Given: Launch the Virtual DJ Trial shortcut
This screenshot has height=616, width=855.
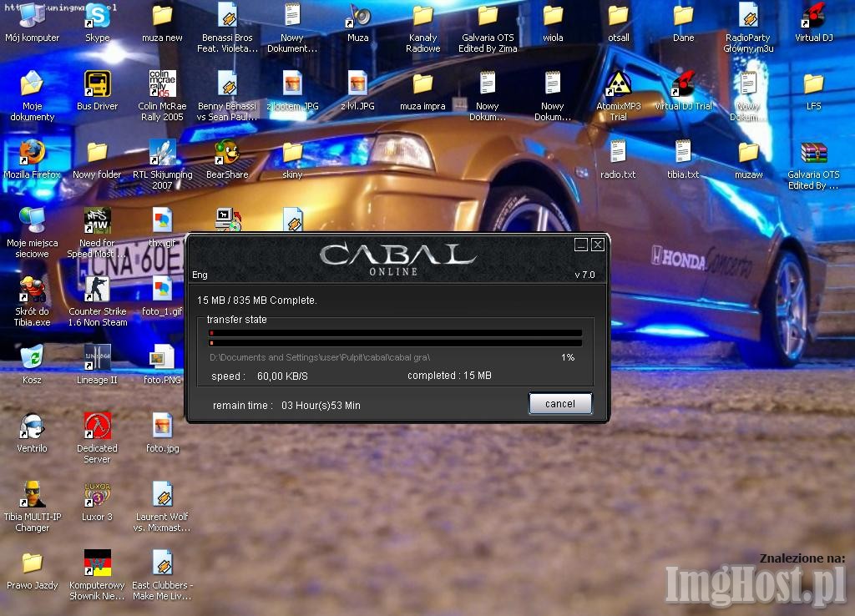Looking at the screenshot, I should (x=683, y=84).
